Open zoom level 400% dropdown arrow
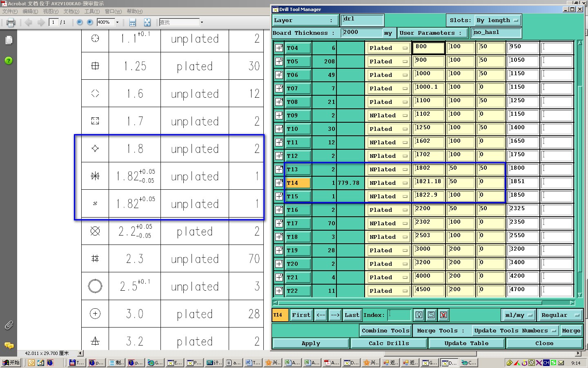This screenshot has height=368, width=588. pos(117,22)
